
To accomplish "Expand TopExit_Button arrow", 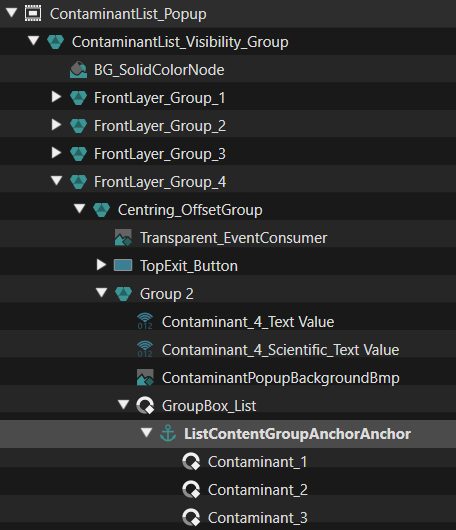I will 101,265.
